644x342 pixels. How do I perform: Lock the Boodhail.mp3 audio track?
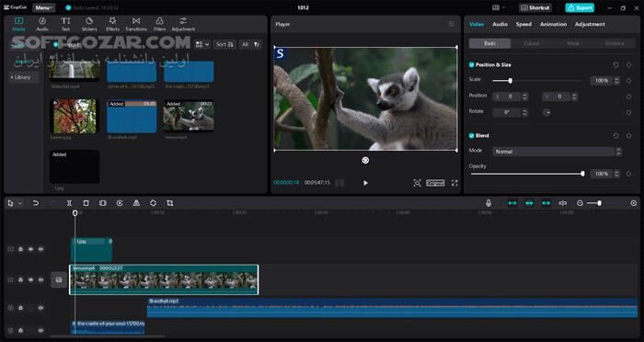pos(20,307)
